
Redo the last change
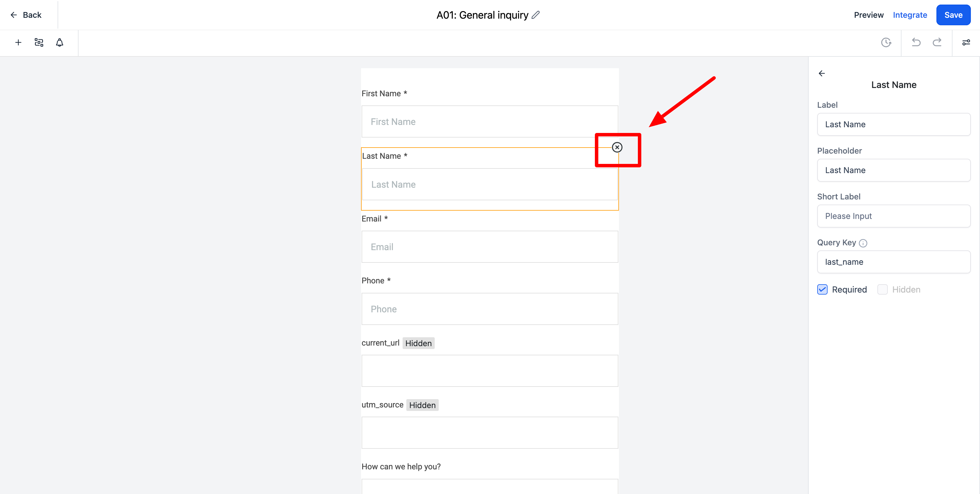[x=937, y=42]
